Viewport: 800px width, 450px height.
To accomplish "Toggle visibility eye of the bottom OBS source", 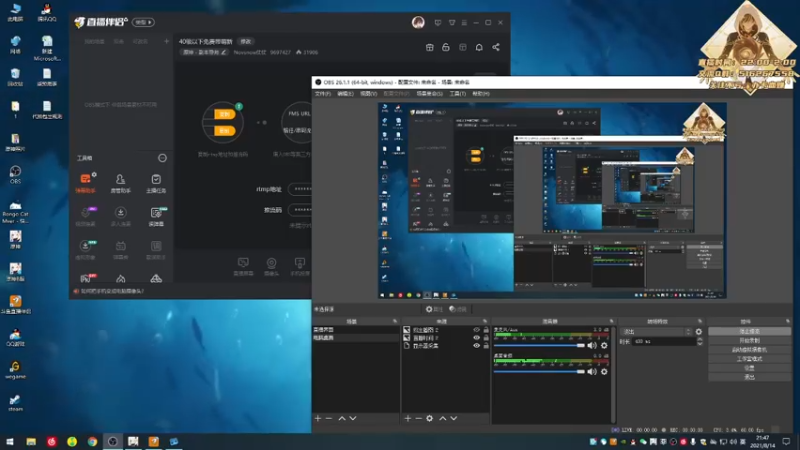I will [476, 345].
